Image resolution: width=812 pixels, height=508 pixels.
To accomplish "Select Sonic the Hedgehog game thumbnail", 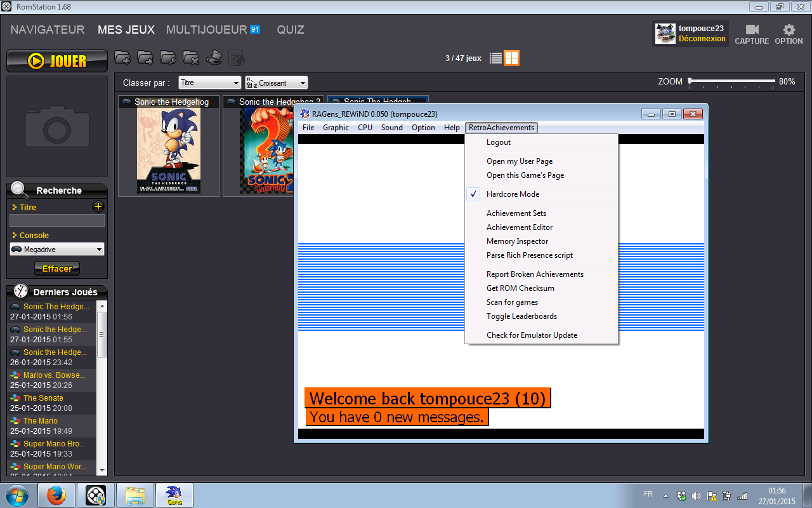I will point(169,146).
